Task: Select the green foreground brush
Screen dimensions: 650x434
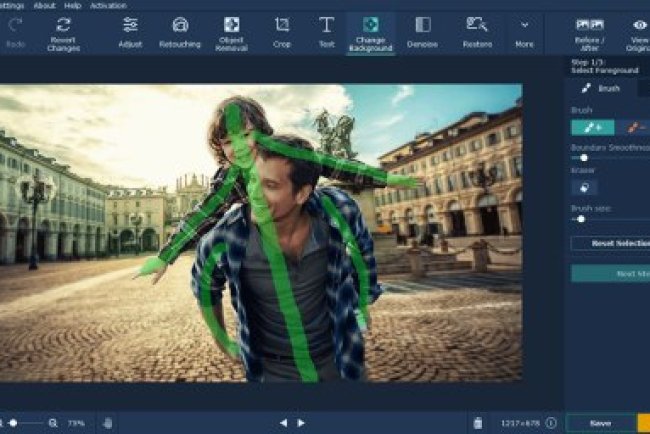Action: point(592,127)
